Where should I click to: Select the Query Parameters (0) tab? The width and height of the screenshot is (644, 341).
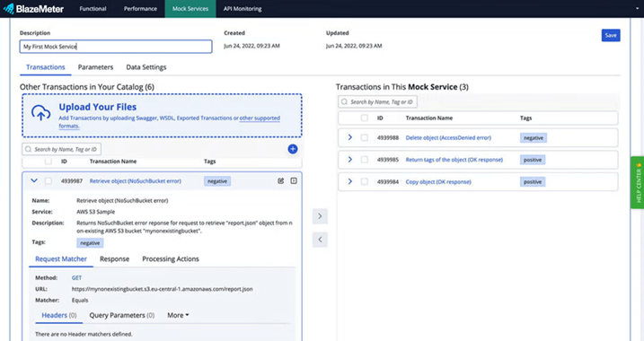pyautogui.click(x=122, y=315)
